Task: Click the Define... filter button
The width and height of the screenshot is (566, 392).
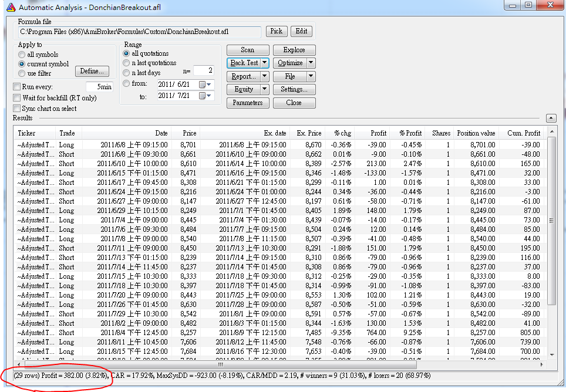Action: [x=92, y=71]
